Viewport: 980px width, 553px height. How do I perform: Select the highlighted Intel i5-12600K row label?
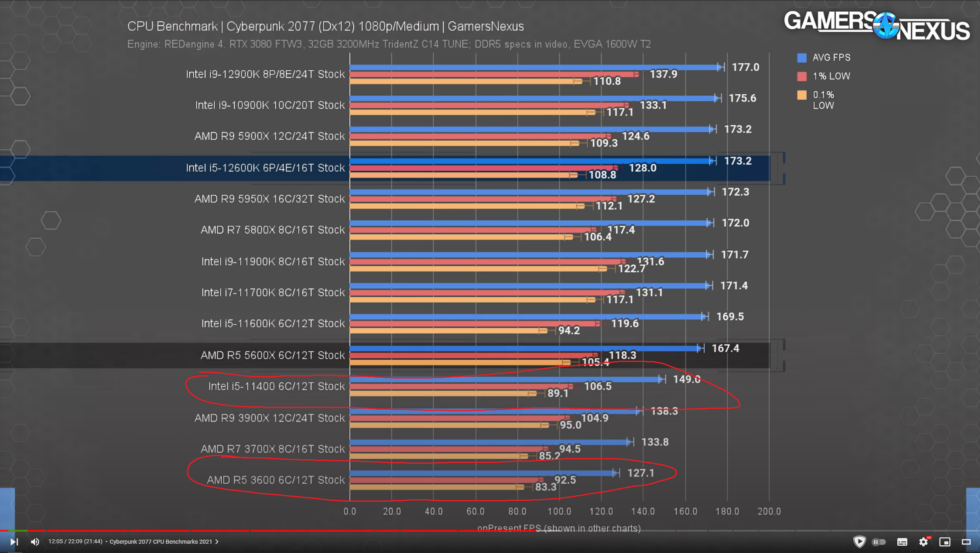pos(265,168)
